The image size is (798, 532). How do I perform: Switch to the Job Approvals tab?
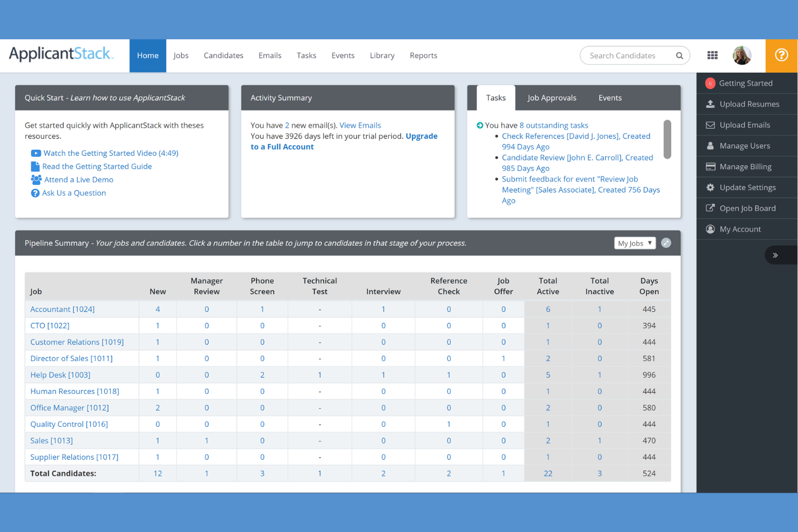[552, 98]
